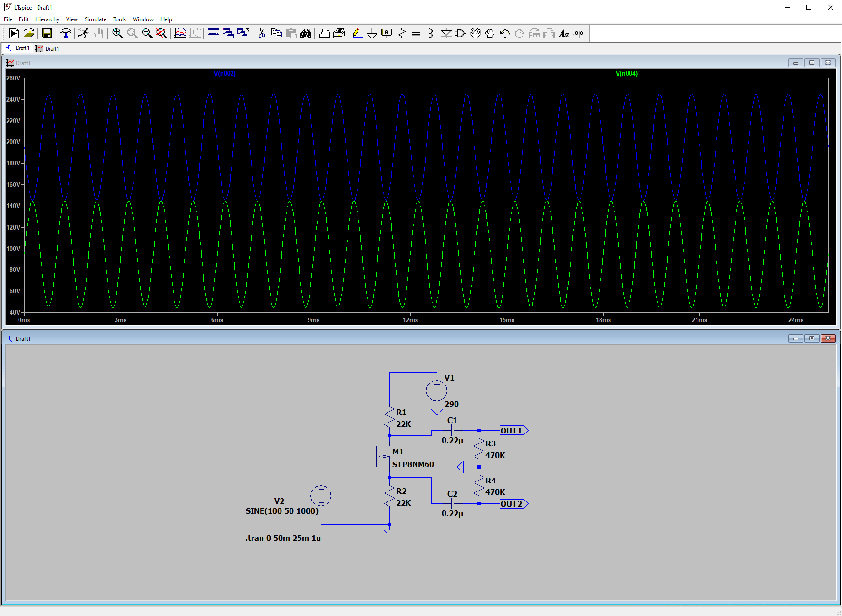Click the Pan magnifier icon in the toolbar
Screen dimensions: 842x616
(x=132, y=33)
